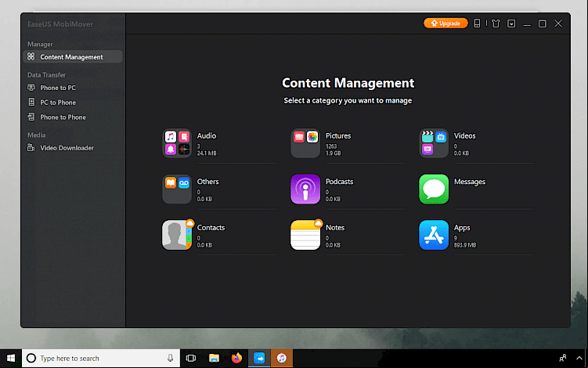Screen dimensions: 588x368
Task: Click the taskbar microphone icon
Action: pos(170,359)
